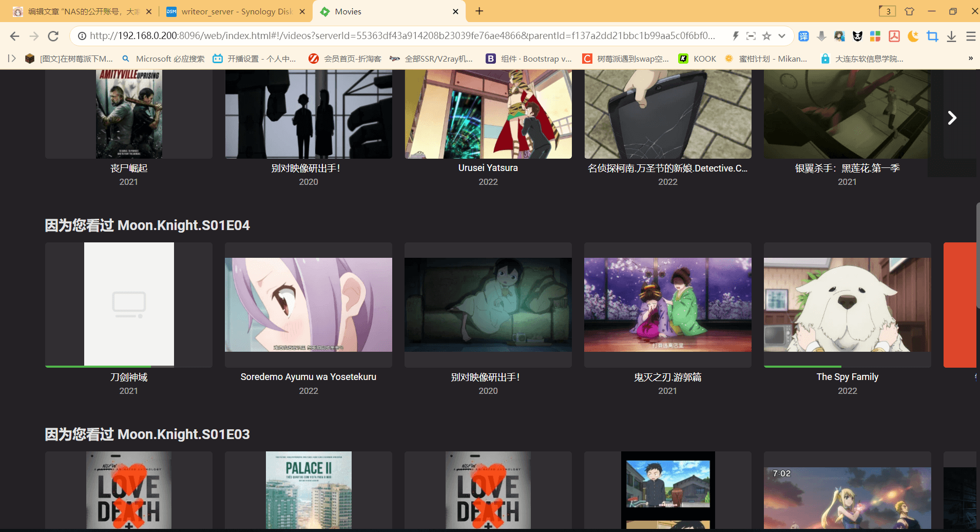Click The Spy Family watch progress bar

click(x=803, y=366)
